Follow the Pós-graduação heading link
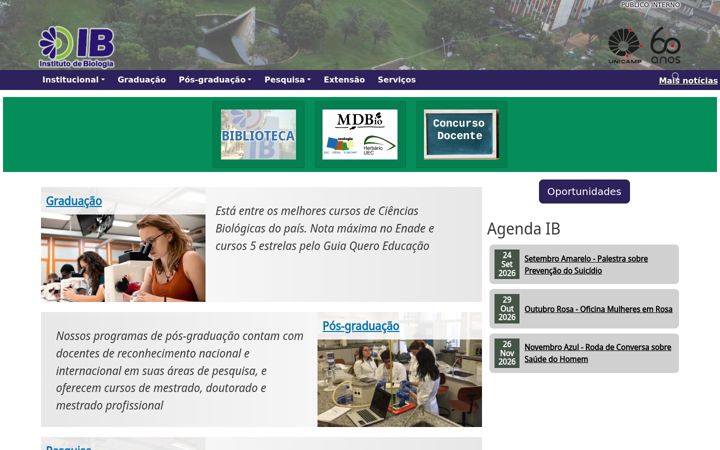 (361, 326)
